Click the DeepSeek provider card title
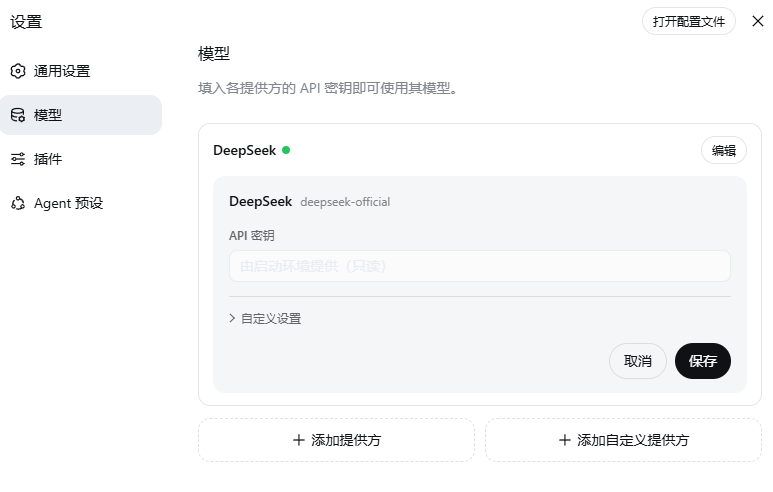Screen dimensions: 773x492 coord(245,150)
